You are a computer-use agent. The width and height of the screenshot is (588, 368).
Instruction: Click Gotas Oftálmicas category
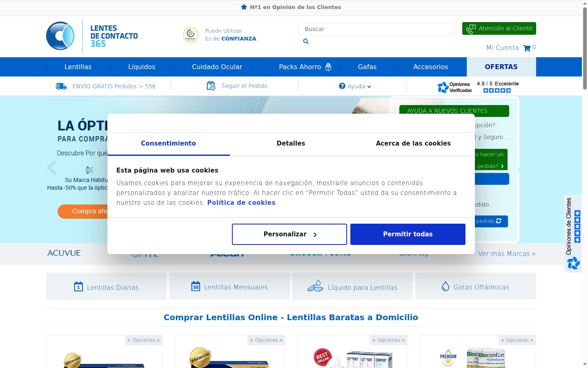476,286
